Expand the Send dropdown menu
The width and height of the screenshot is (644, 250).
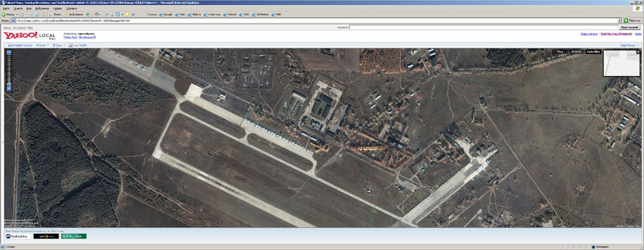(48, 45)
